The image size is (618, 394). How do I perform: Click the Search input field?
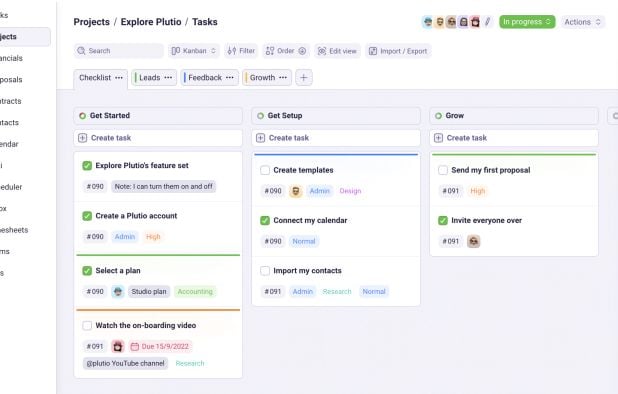click(119, 51)
